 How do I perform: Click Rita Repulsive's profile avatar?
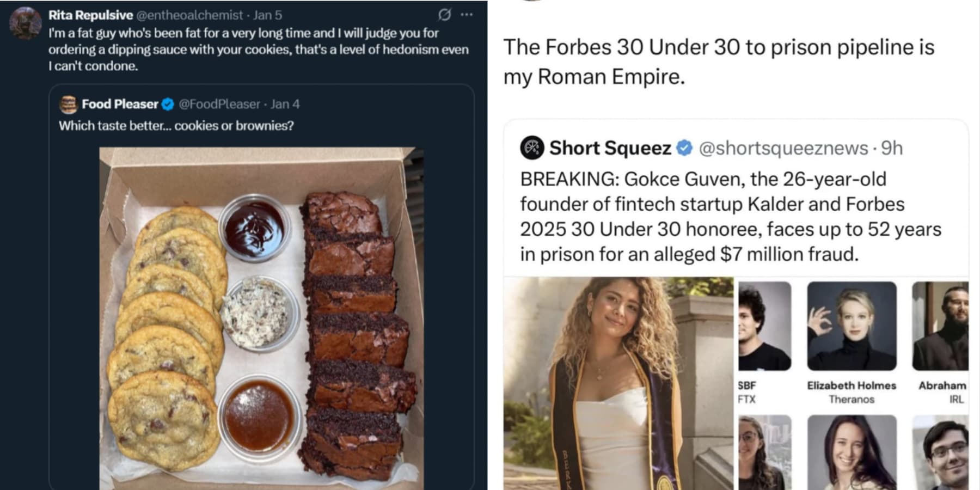tap(25, 23)
